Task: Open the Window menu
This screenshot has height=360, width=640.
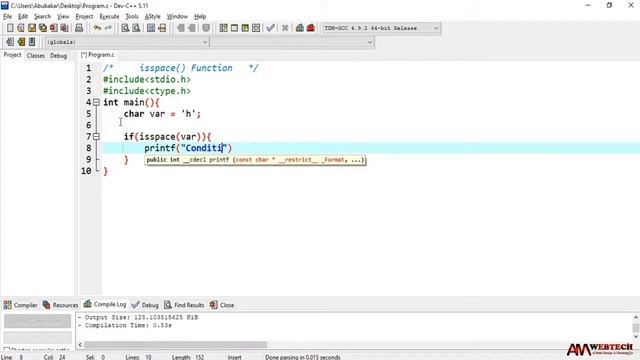Action: coord(177,16)
